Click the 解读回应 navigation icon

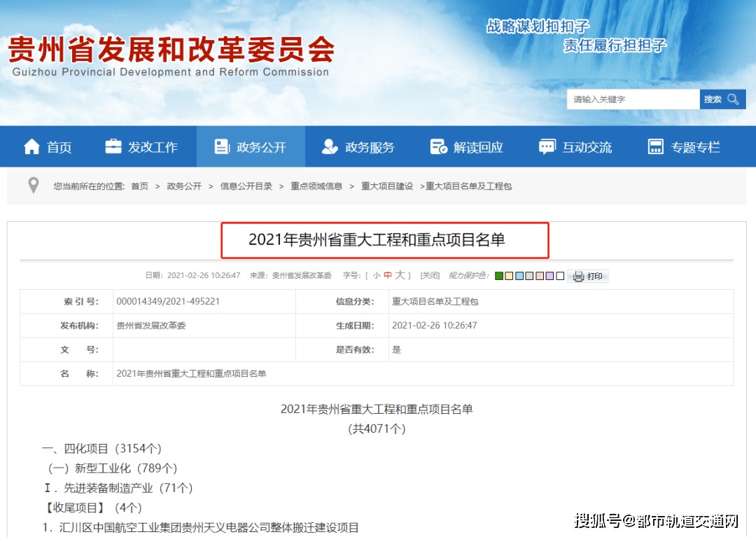click(x=438, y=147)
